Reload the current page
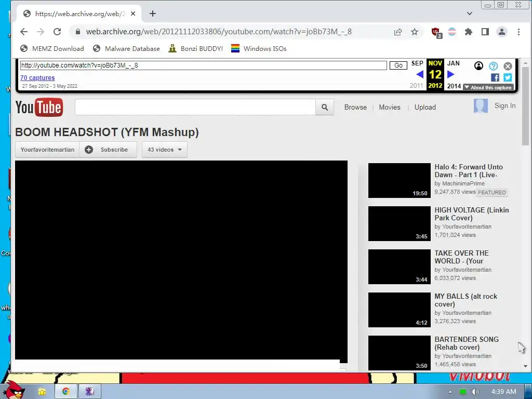Screen dimensions: 532x399 tap(57, 32)
